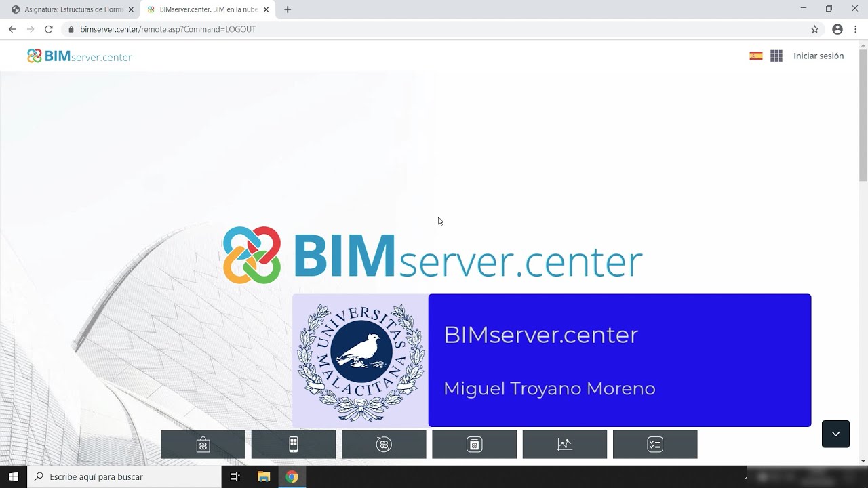Open Chrome from the taskbar
Viewport: 868px width, 488px height.
(x=292, y=476)
